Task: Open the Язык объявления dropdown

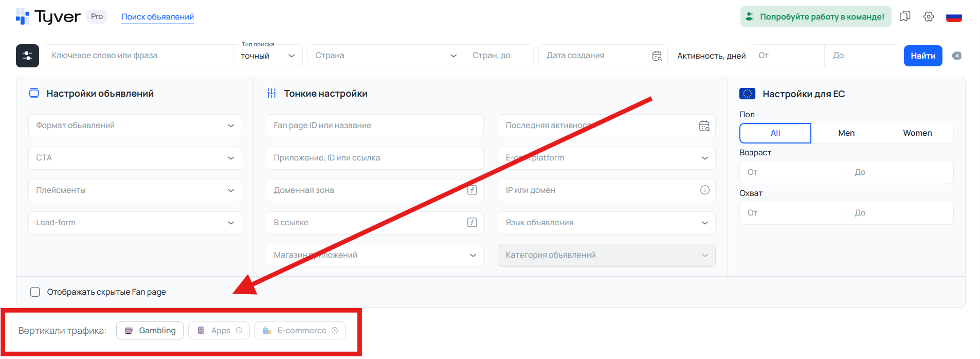Action: coord(607,223)
